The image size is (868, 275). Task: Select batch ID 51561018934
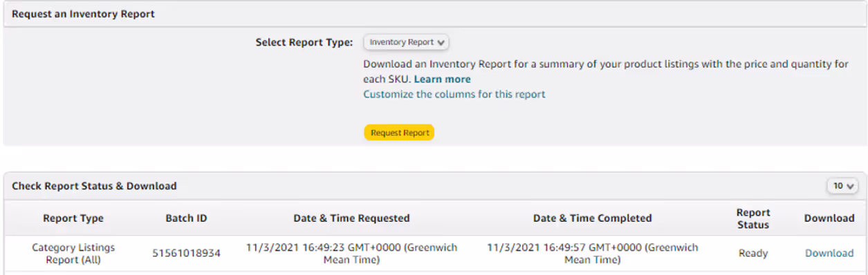pyautogui.click(x=186, y=254)
